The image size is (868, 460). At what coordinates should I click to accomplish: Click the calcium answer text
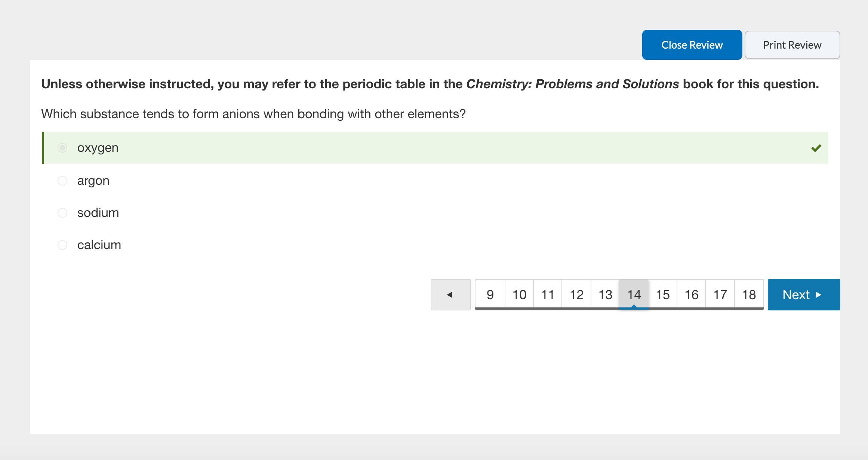coord(99,245)
